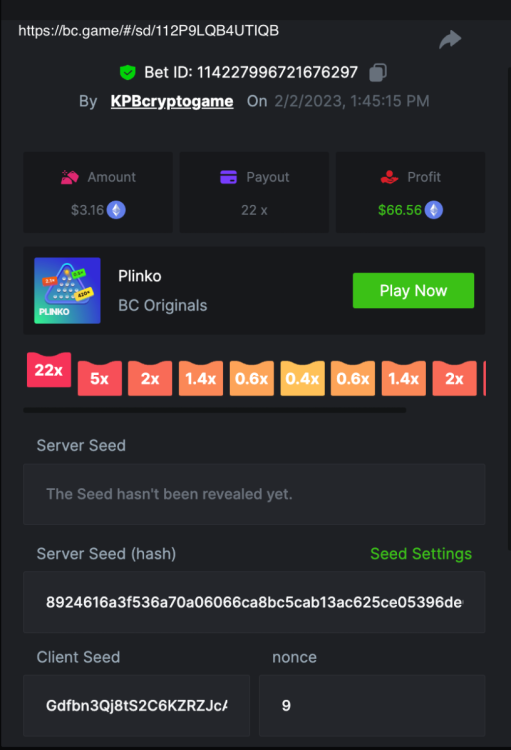Click the Ethereum coin icon beside Amount

(116, 210)
